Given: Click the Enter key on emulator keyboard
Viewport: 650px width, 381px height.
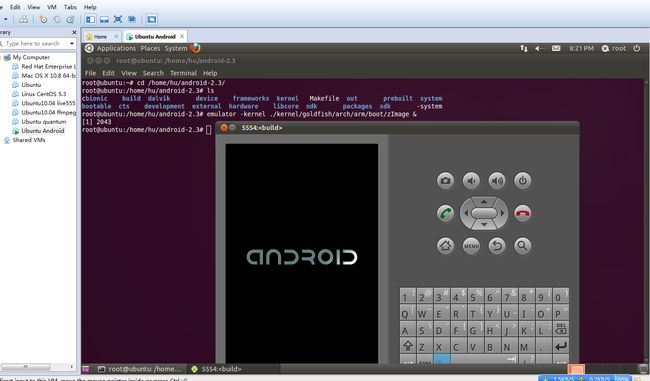Looking at the screenshot, I should tap(560, 345).
